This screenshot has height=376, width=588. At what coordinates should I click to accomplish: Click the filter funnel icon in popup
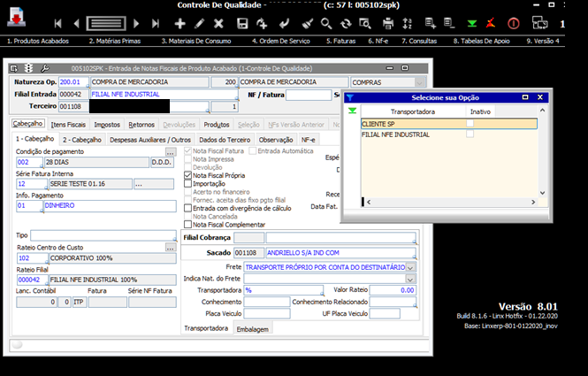point(349,98)
